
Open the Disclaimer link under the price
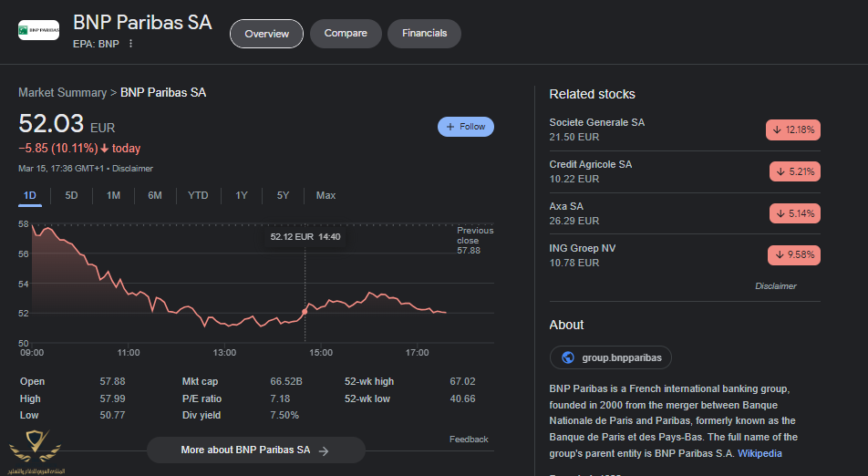[132, 169]
